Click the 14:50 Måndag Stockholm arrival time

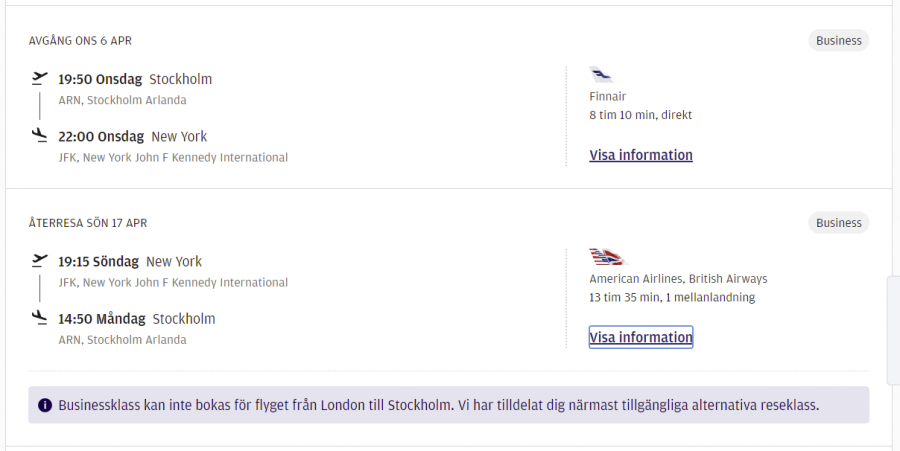tap(137, 319)
